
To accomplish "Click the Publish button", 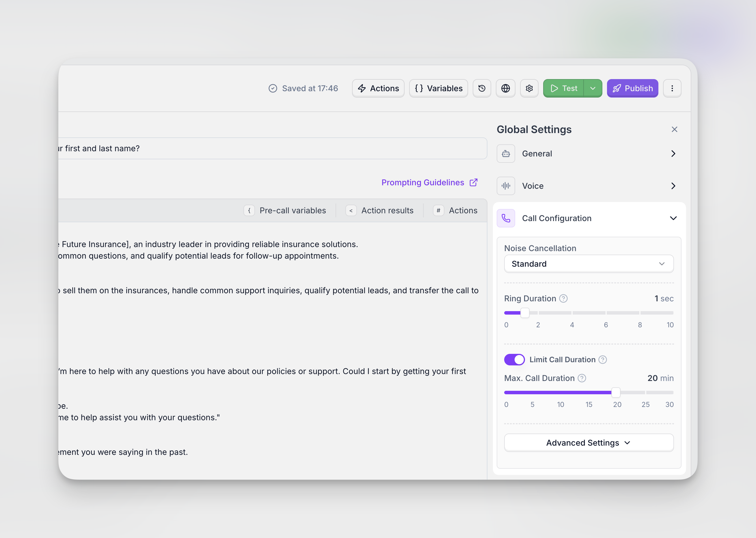I will (632, 88).
